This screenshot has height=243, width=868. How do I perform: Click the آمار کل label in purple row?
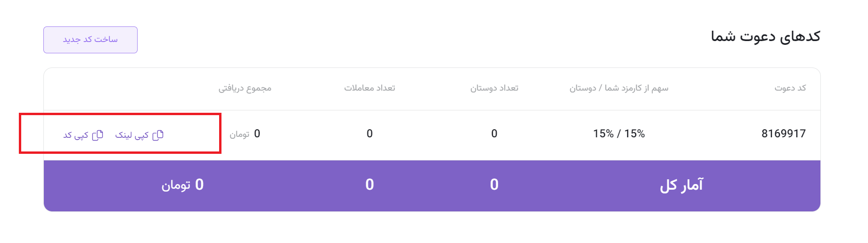(681, 185)
